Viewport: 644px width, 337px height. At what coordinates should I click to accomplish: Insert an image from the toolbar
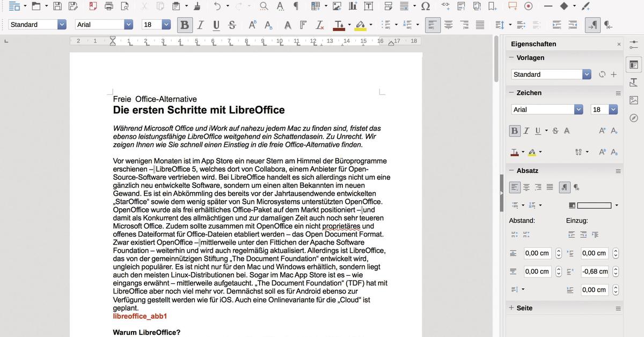(336, 6)
